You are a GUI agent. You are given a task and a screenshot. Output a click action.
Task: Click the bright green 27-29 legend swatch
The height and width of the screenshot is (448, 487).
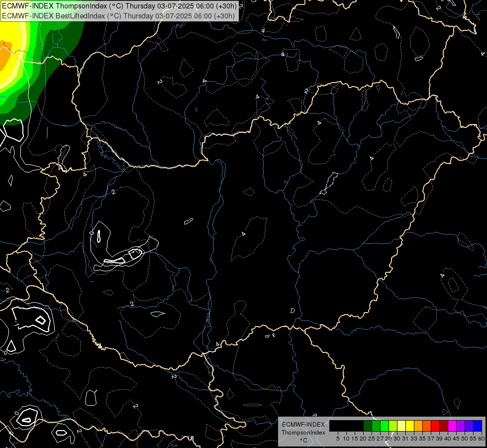(x=385, y=426)
